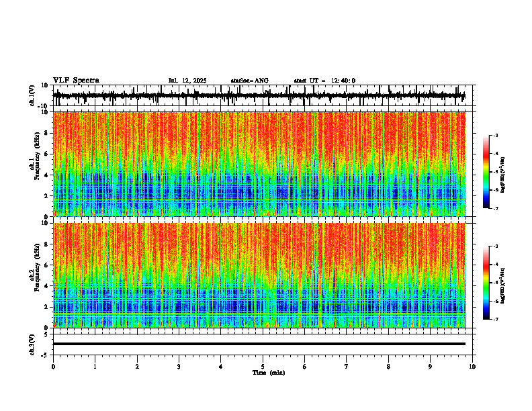Image resolution: width=532 pixels, height=411 pixels.
Task: Click the "Time (min)" x-axis label
Action: (x=269, y=373)
